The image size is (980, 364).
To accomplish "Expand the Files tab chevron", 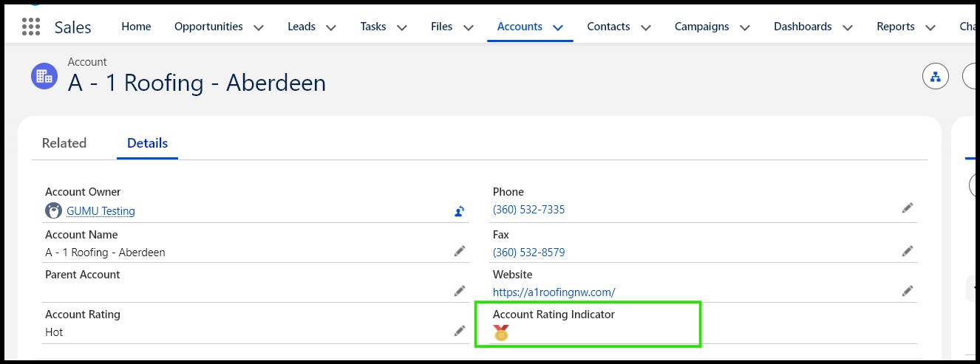I will pos(469,27).
